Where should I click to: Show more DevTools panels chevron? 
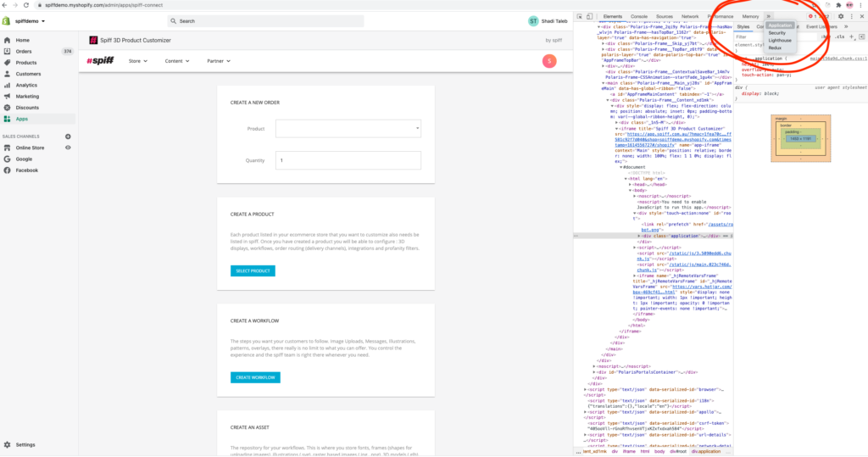768,17
